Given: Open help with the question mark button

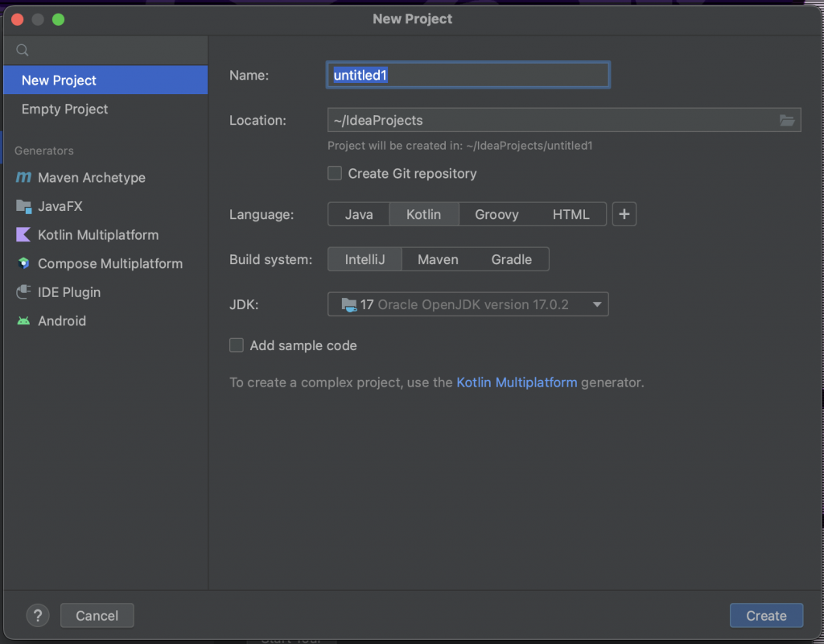Looking at the screenshot, I should pyautogui.click(x=38, y=615).
